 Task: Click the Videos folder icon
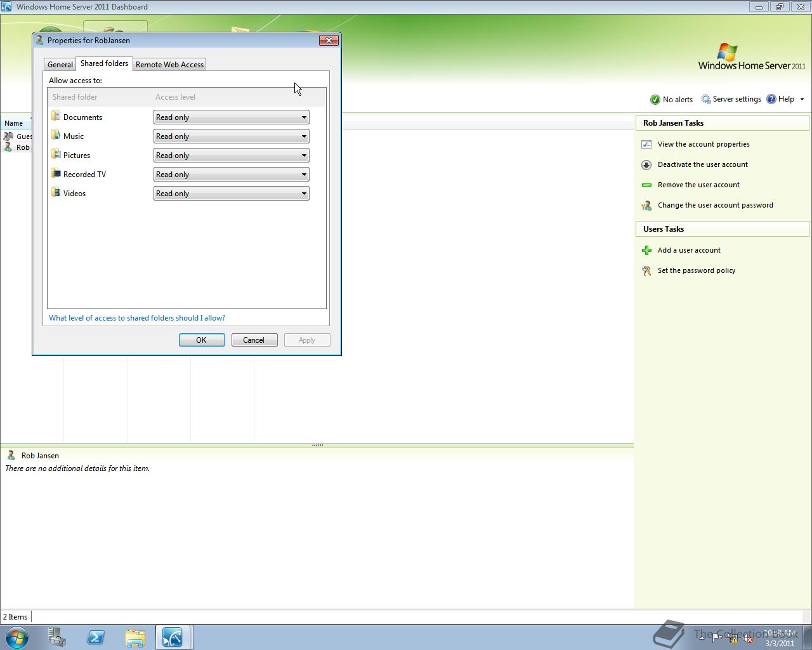coord(56,193)
